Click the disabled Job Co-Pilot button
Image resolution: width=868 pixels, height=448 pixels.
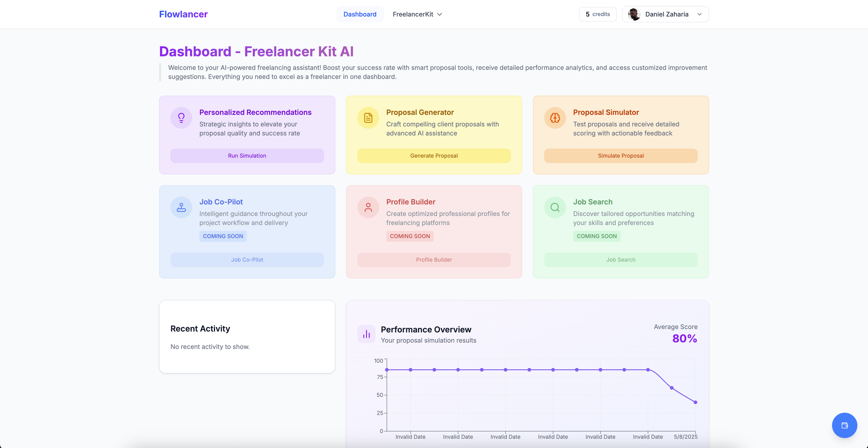tap(247, 260)
